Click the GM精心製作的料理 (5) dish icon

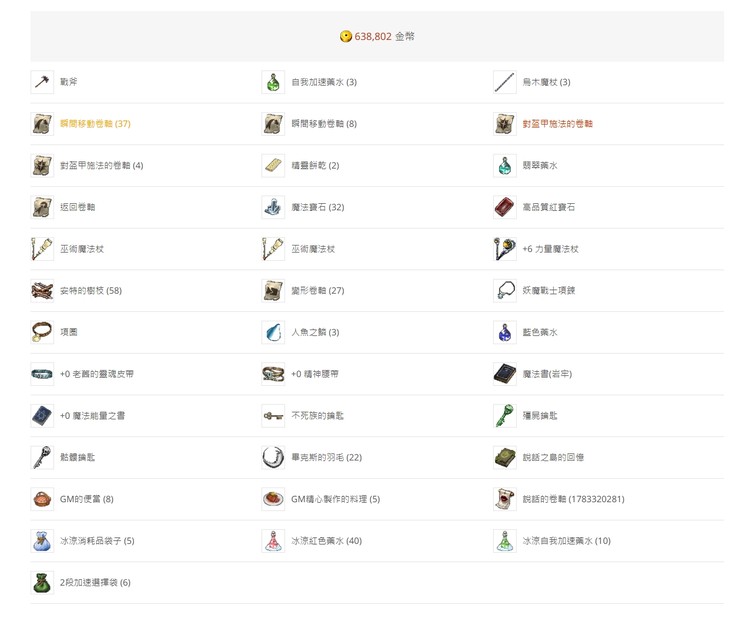[x=273, y=499]
